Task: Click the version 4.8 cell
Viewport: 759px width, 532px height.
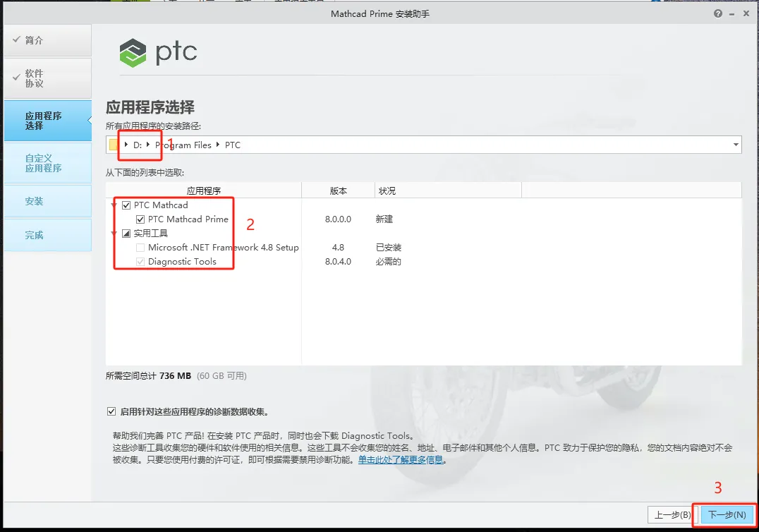Action: (338, 248)
